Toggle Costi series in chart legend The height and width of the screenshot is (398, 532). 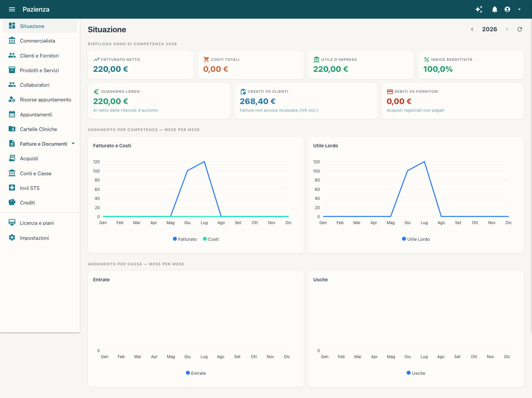(x=211, y=239)
